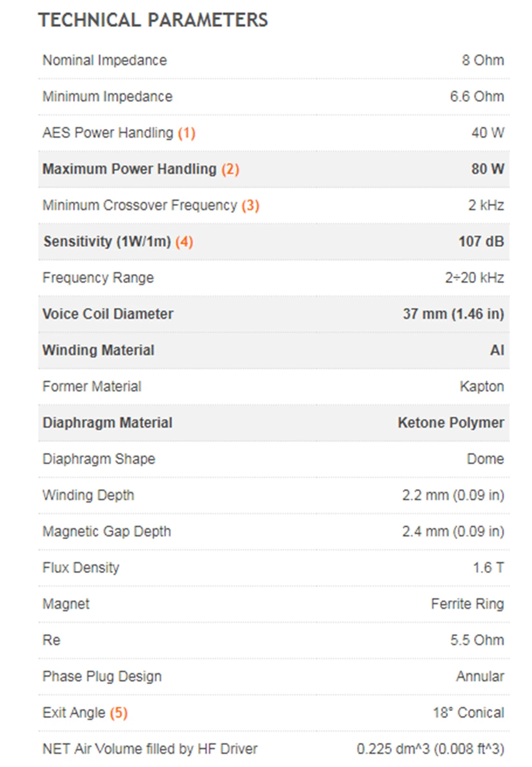Open footnote (4) beside Sensitivity
The image size is (532, 767).
184,242
